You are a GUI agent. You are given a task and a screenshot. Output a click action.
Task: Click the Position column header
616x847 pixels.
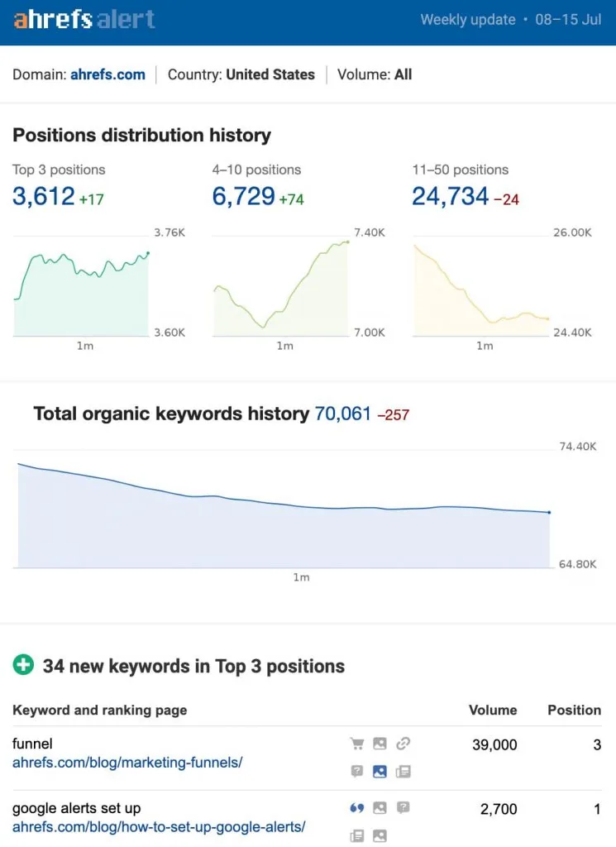[574, 710]
